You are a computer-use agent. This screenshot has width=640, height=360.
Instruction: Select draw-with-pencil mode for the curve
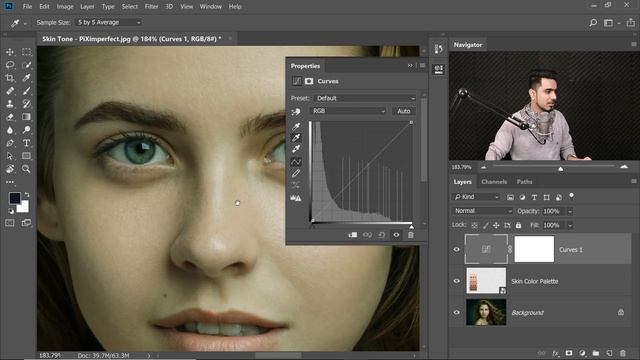296,173
